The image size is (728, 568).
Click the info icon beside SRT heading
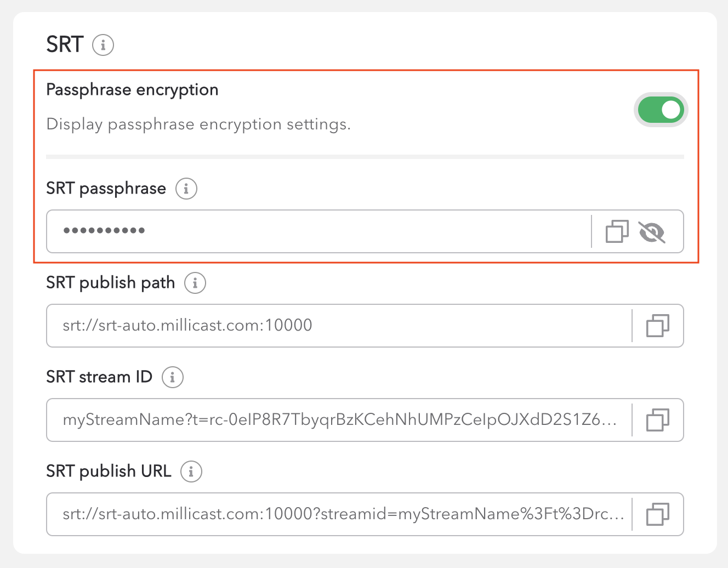coord(103,45)
